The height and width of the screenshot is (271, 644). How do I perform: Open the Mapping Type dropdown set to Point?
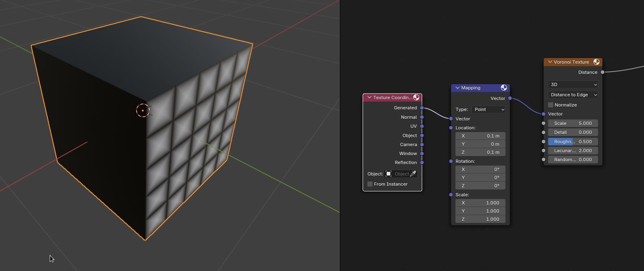click(x=489, y=109)
